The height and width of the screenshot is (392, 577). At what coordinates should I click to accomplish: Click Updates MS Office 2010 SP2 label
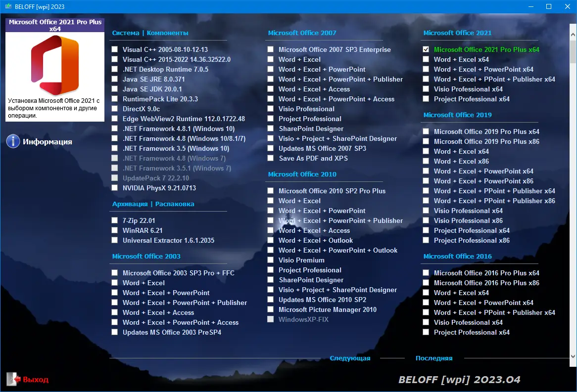322,300
